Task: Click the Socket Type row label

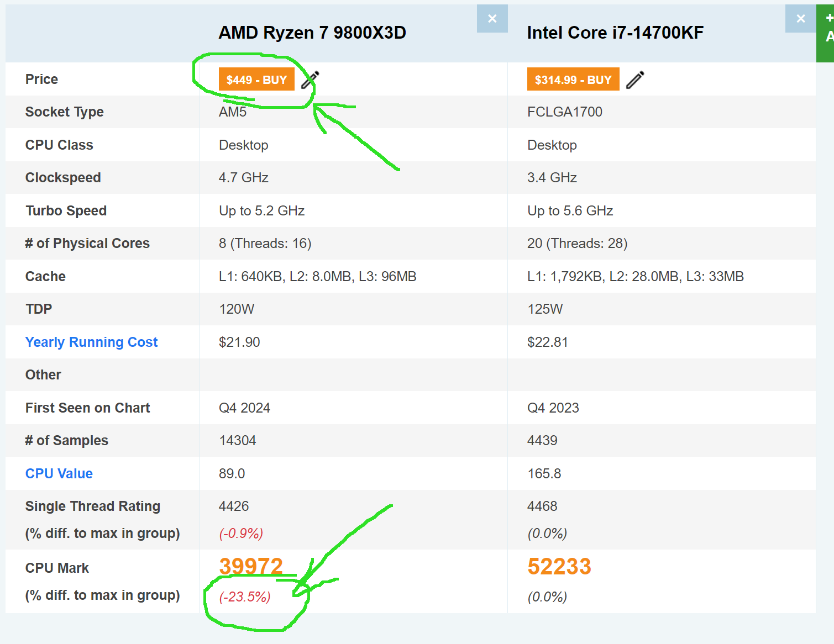Action: click(65, 112)
